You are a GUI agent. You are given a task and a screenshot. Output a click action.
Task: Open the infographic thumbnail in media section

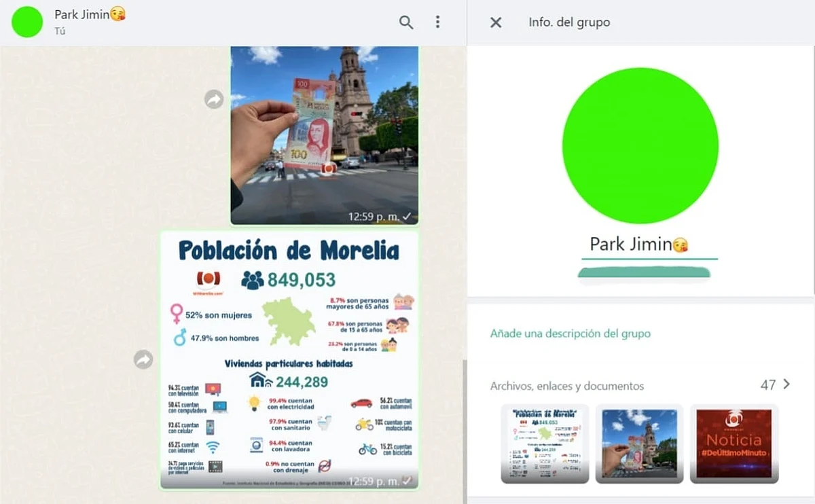pos(545,444)
